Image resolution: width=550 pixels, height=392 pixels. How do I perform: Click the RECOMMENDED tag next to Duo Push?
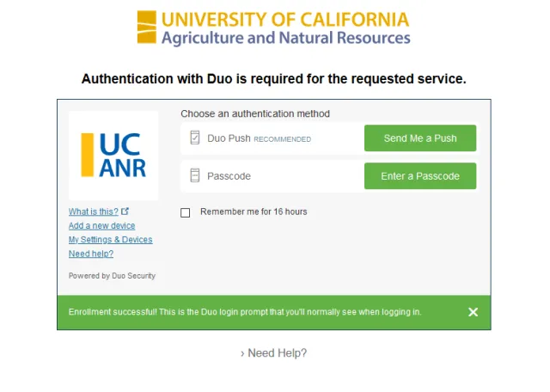283,139
